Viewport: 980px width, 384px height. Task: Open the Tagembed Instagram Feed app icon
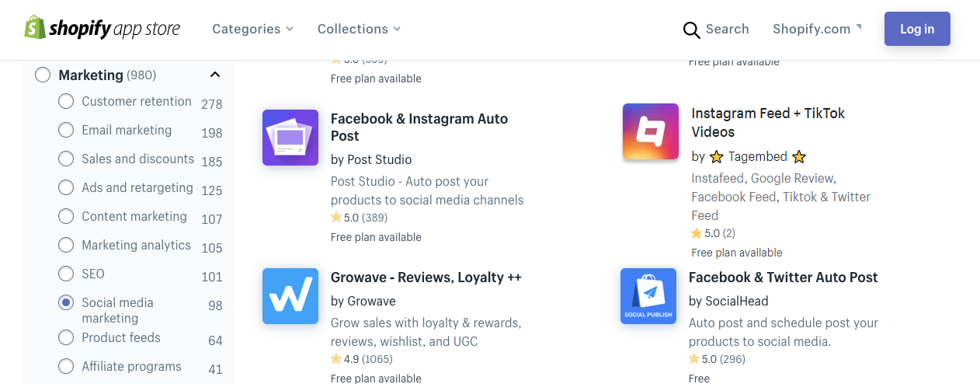coord(651,131)
